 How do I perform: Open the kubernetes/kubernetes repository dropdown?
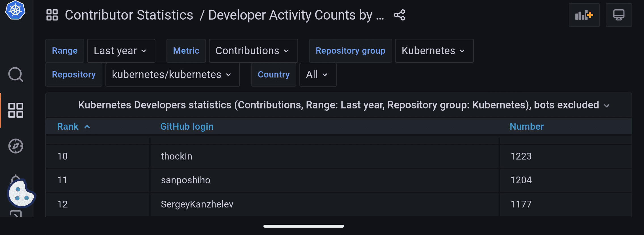click(172, 75)
